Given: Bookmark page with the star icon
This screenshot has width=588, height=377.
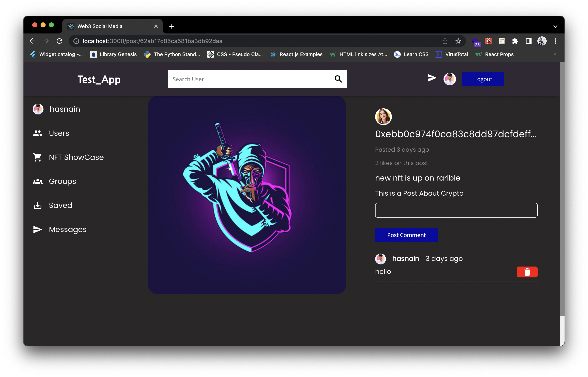Looking at the screenshot, I should click(458, 41).
